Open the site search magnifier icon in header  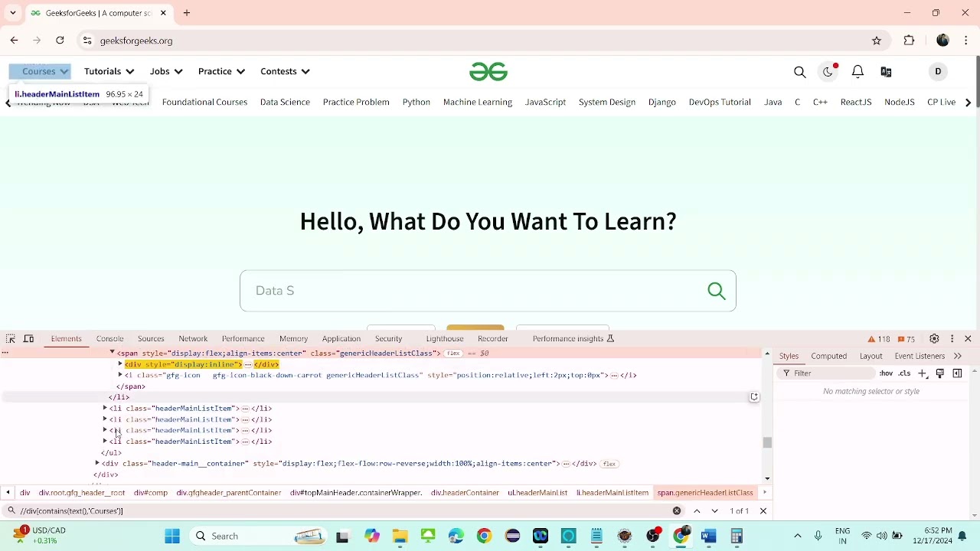800,72
